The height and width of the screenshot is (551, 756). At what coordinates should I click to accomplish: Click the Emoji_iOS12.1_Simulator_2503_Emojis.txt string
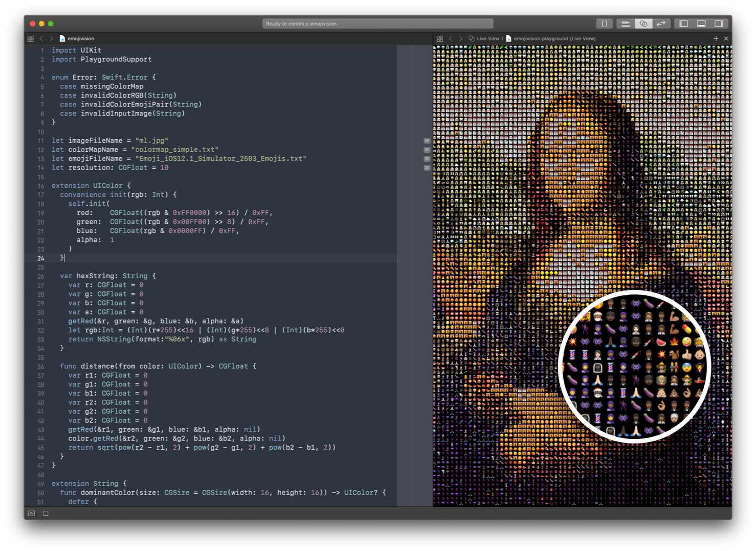221,159
